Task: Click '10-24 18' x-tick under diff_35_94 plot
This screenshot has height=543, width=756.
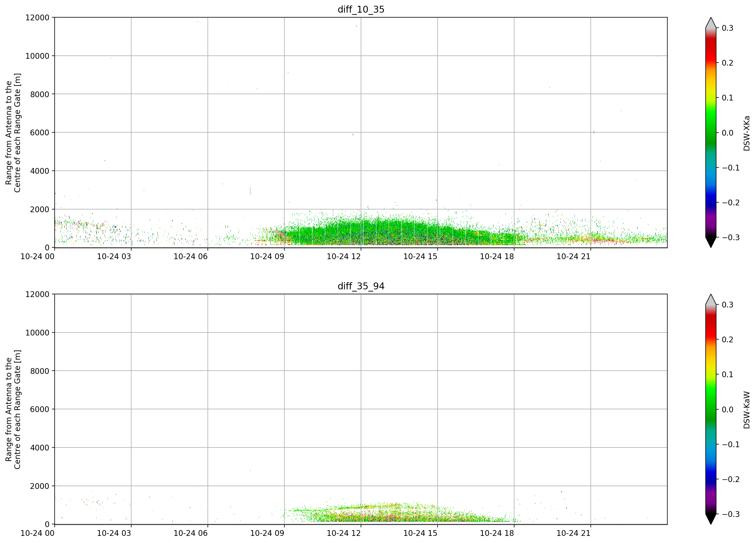Action: click(497, 533)
